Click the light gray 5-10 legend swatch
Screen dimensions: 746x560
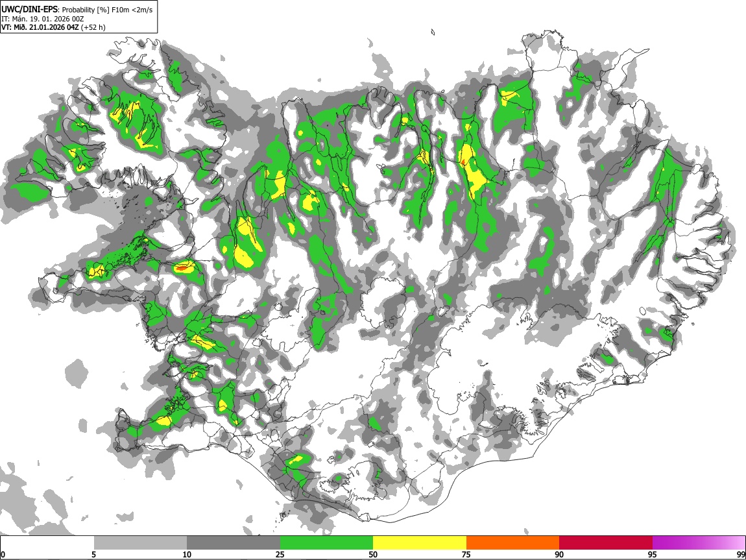pos(140,543)
